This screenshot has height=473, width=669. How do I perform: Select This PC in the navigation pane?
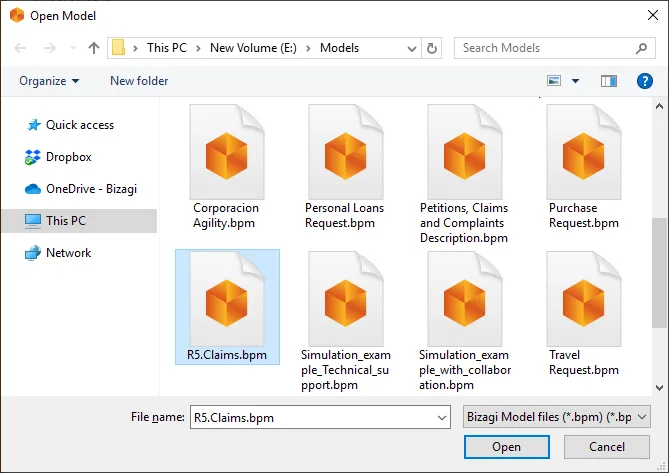79,221
